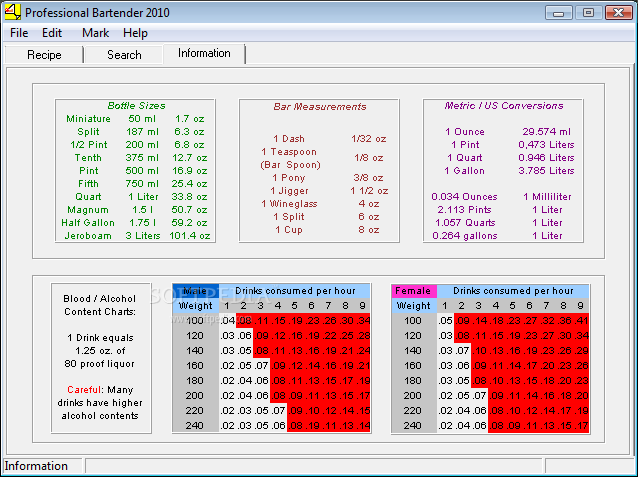Click the Male chart Weight header
This screenshot has width=638, height=477.
pos(195,306)
